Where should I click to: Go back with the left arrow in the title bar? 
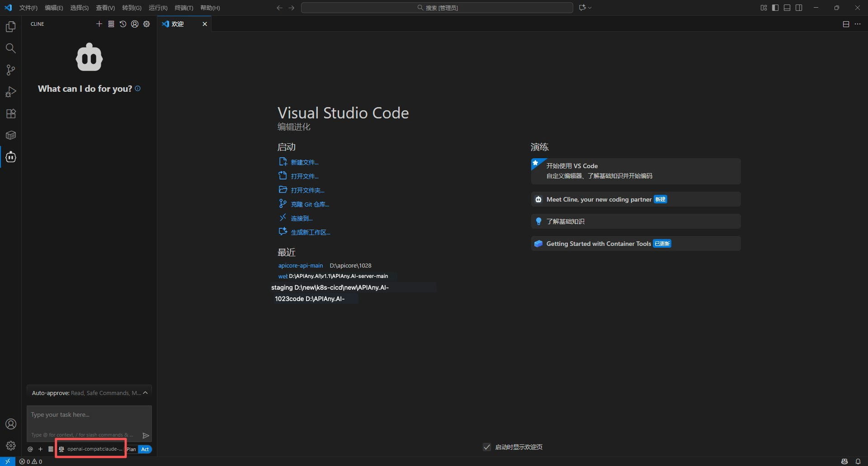(279, 8)
